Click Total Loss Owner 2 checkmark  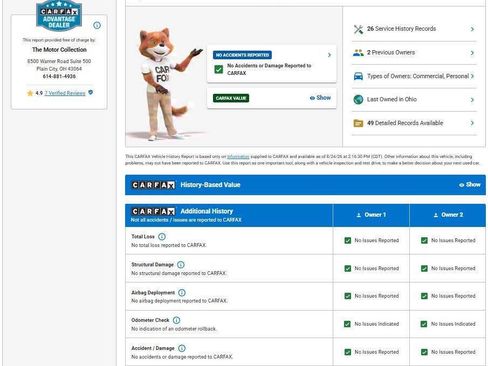[x=424, y=241]
